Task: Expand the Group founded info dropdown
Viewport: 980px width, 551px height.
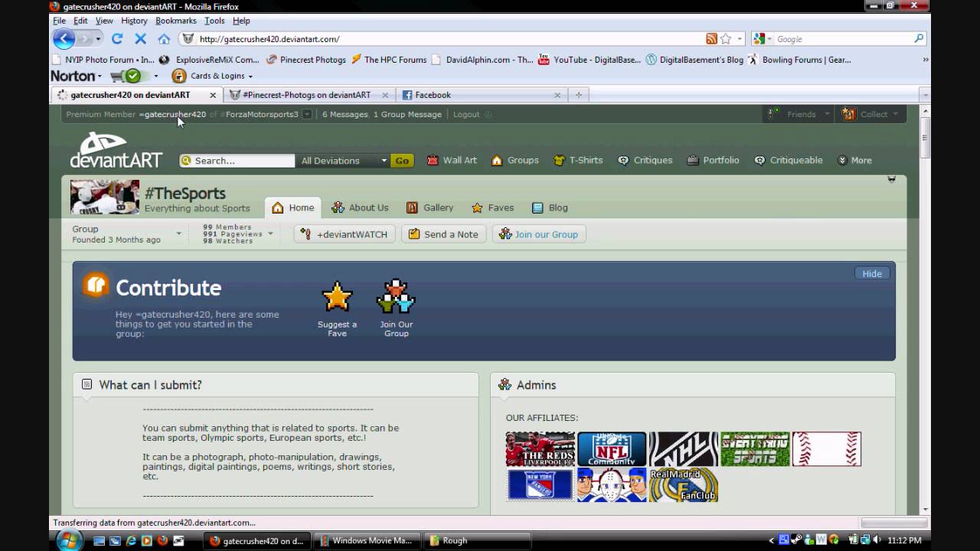Action: click(x=179, y=233)
